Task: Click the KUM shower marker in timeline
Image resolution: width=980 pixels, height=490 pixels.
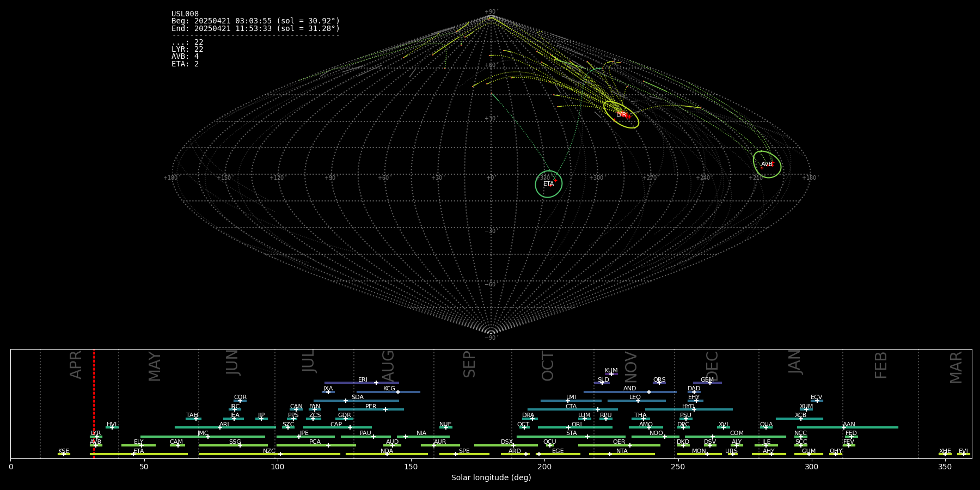Action: coord(611,374)
